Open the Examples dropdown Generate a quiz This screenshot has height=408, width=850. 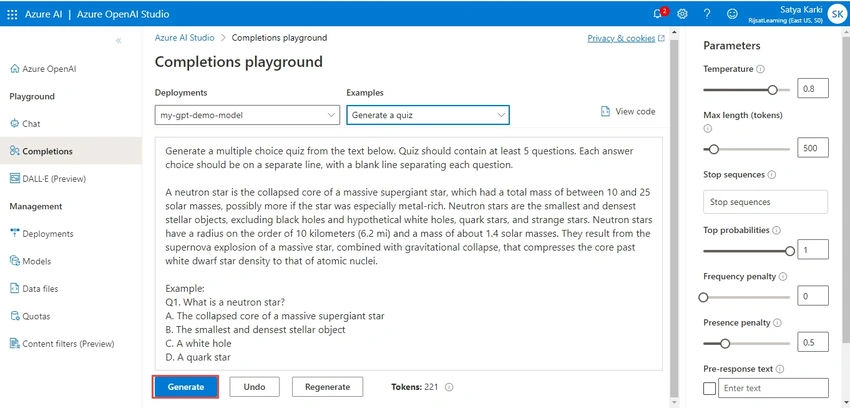click(428, 115)
